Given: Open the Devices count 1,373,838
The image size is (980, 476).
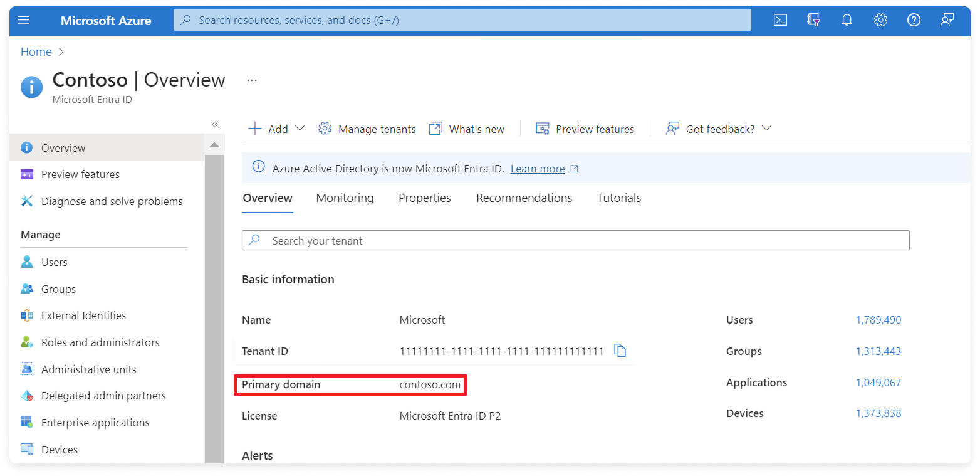Looking at the screenshot, I should [x=878, y=413].
